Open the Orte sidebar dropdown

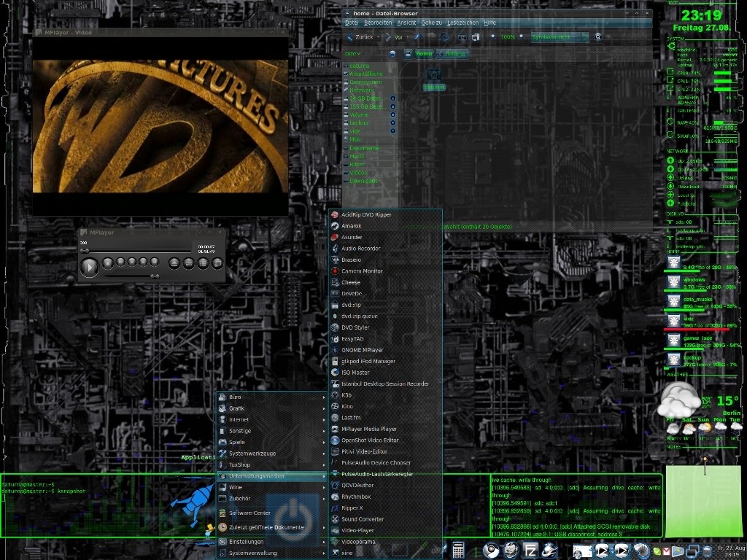pos(353,54)
